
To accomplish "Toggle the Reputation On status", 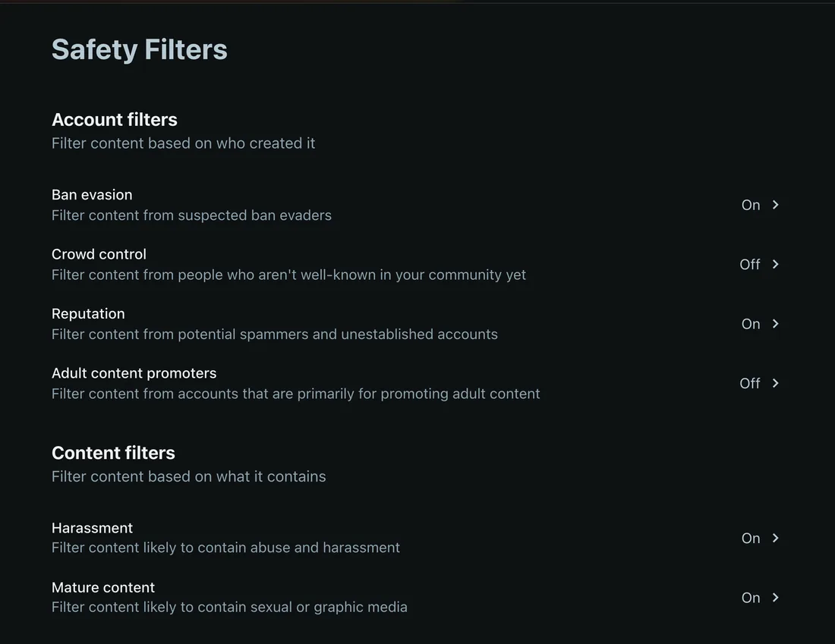I will (751, 324).
